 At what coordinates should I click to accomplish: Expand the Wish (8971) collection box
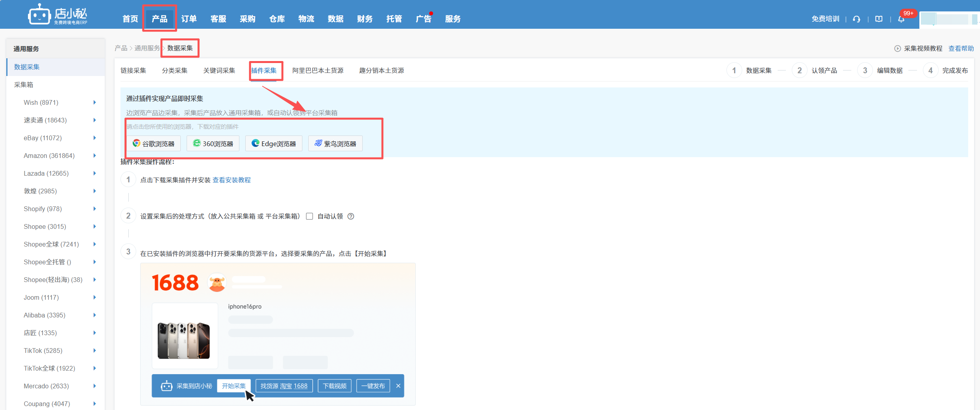(94, 102)
